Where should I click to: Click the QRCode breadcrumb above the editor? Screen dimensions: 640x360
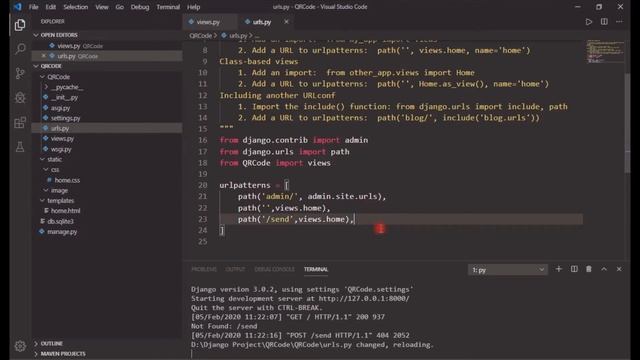click(200, 36)
